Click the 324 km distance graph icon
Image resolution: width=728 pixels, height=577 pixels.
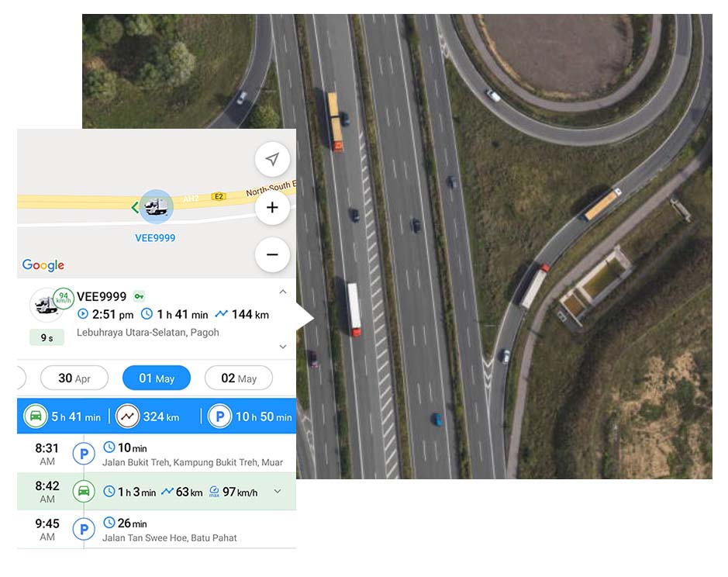127,416
